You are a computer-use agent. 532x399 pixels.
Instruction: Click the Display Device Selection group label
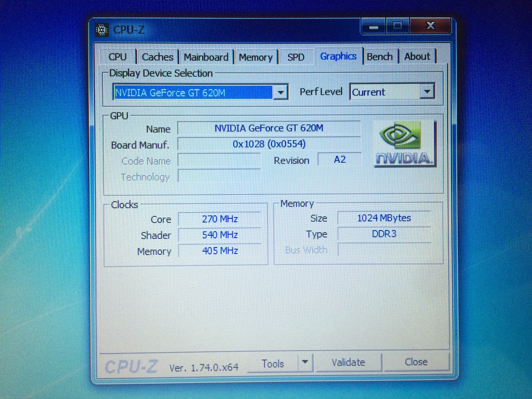coord(161,73)
